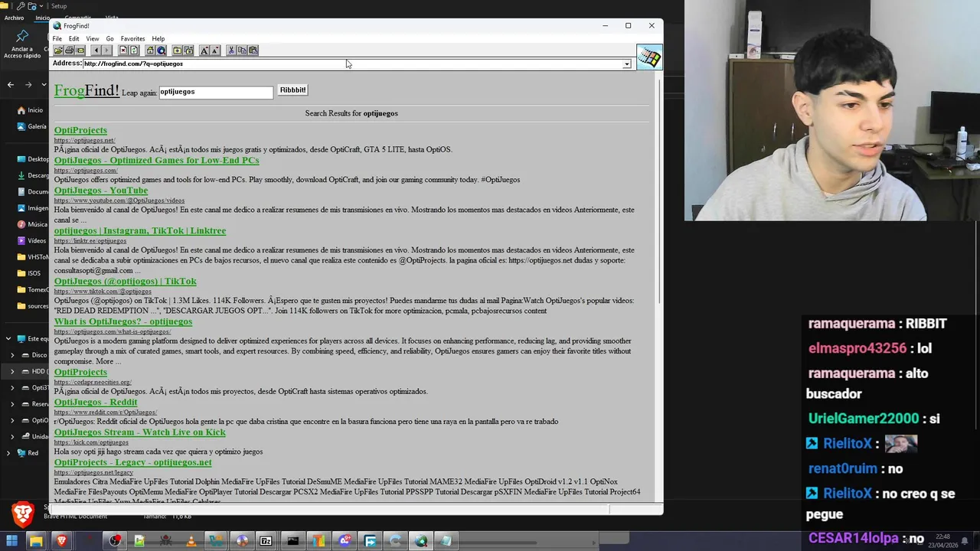
Task: Click the Ribbbit! search button
Action: 292,90
